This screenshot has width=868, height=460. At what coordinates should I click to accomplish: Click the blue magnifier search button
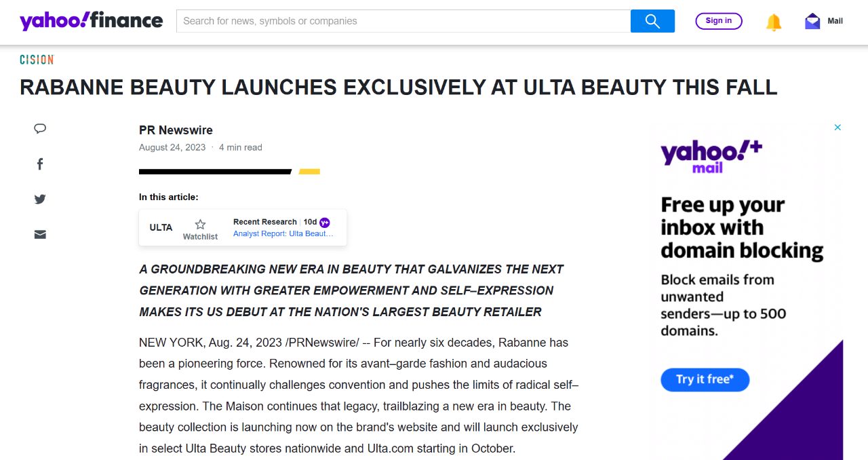coord(652,21)
